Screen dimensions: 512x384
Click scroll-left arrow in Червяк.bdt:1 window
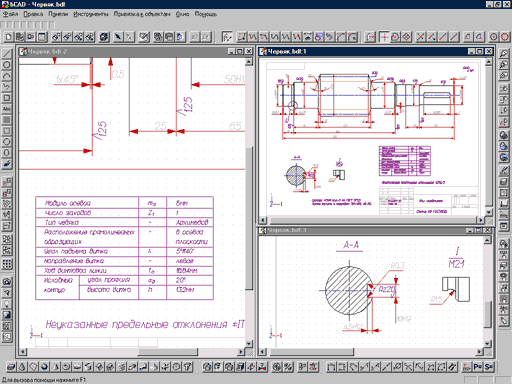coord(263,220)
